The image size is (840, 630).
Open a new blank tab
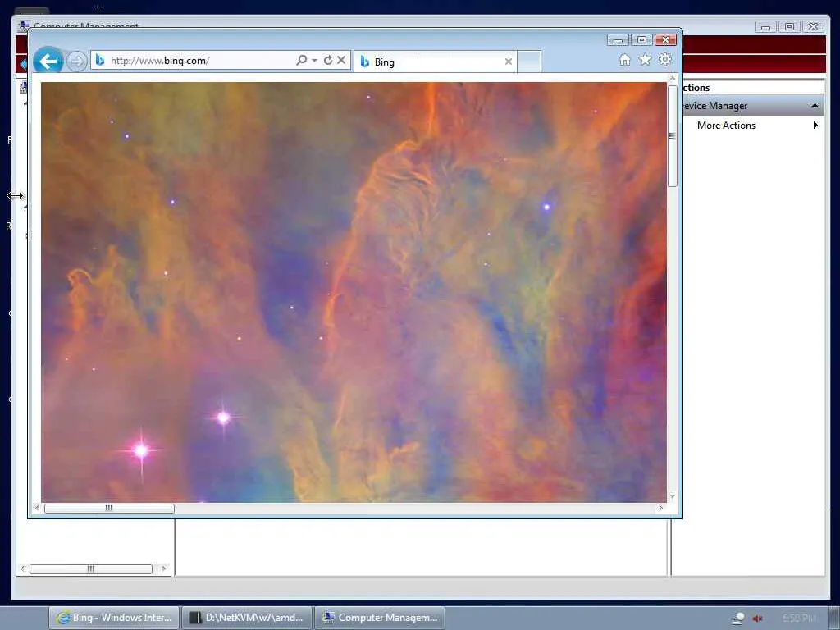tap(529, 62)
